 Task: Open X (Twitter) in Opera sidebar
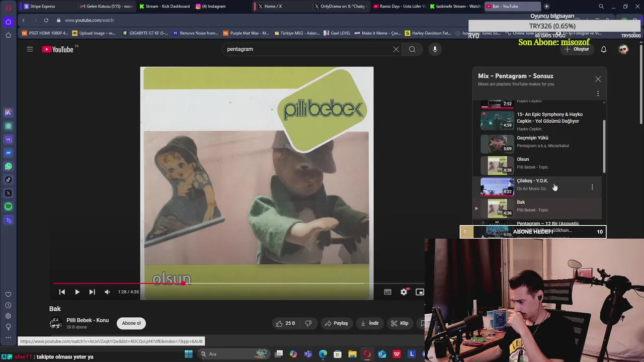click(x=8, y=193)
